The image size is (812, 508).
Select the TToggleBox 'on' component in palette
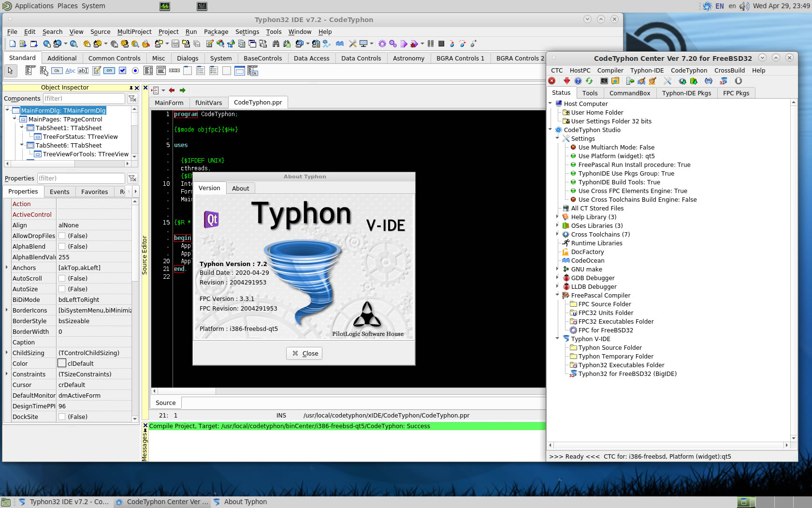(109, 71)
